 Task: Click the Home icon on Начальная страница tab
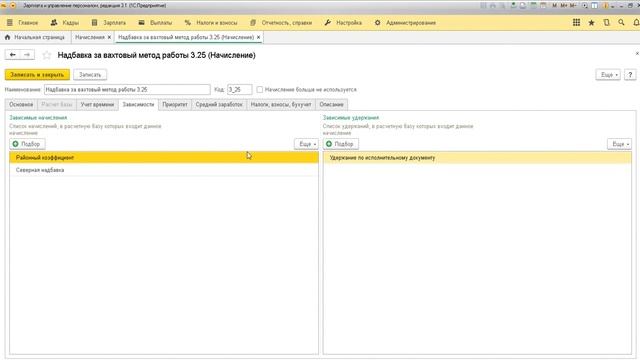7,37
